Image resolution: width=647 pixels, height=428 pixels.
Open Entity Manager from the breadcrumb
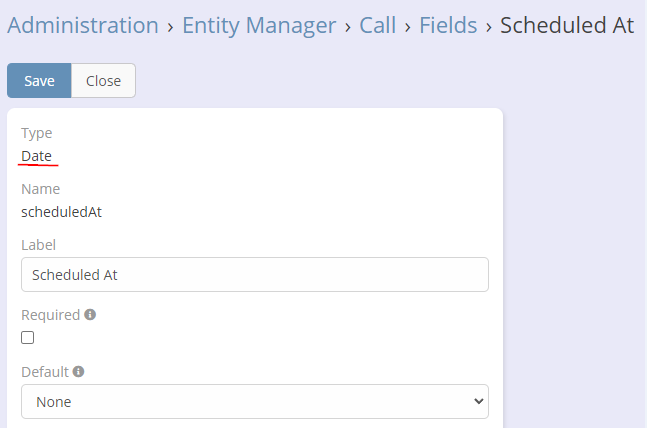[x=259, y=25]
